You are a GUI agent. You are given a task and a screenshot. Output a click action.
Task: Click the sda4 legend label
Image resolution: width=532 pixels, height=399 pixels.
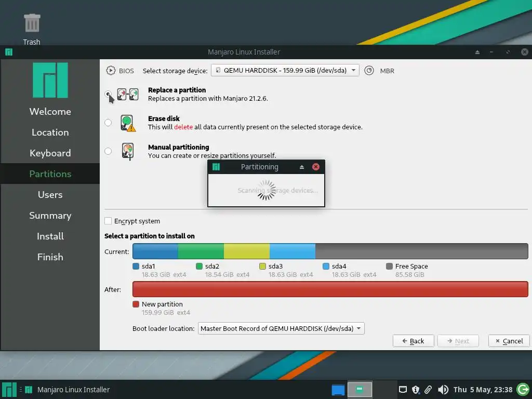[339, 267]
